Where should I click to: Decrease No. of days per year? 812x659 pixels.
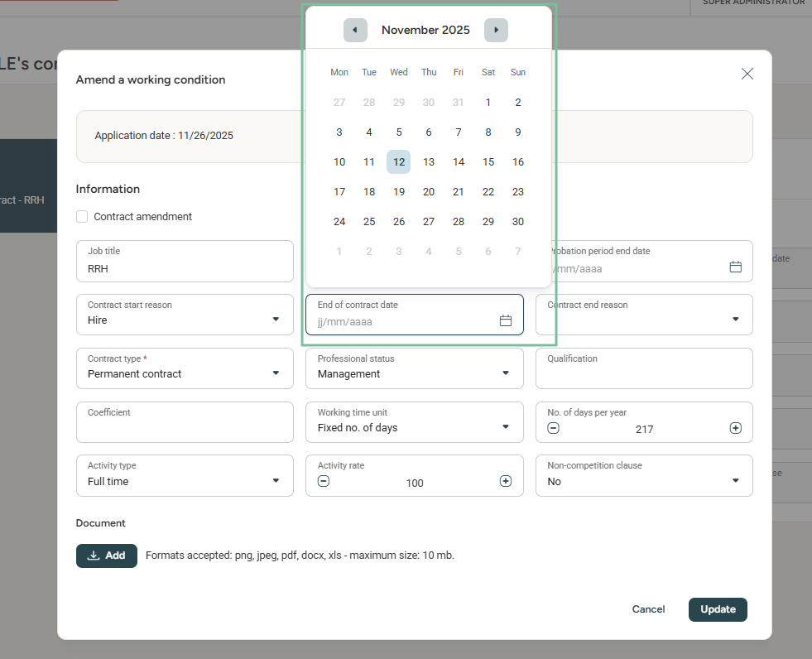coord(554,429)
